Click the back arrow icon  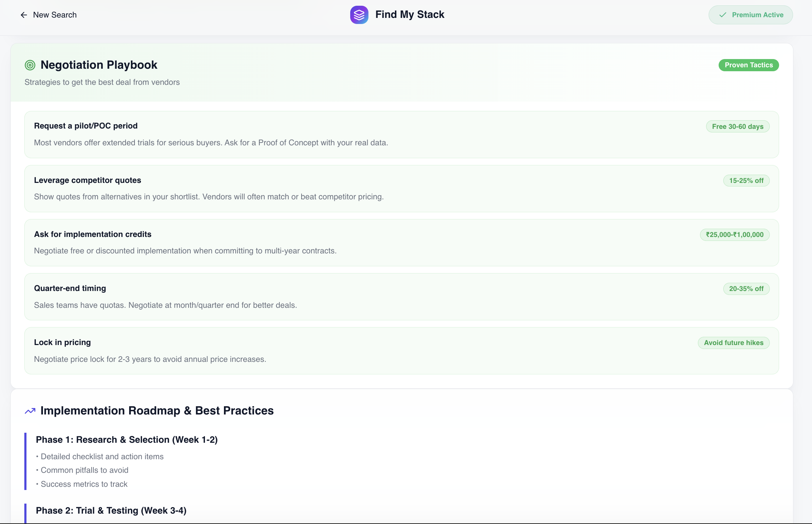tap(23, 15)
